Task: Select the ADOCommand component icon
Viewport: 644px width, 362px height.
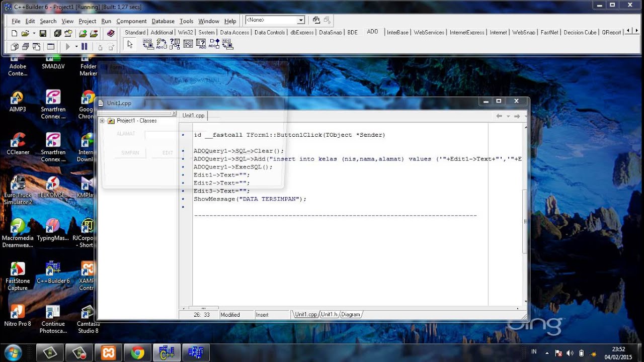Action: pyautogui.click(x=162, y=44)
